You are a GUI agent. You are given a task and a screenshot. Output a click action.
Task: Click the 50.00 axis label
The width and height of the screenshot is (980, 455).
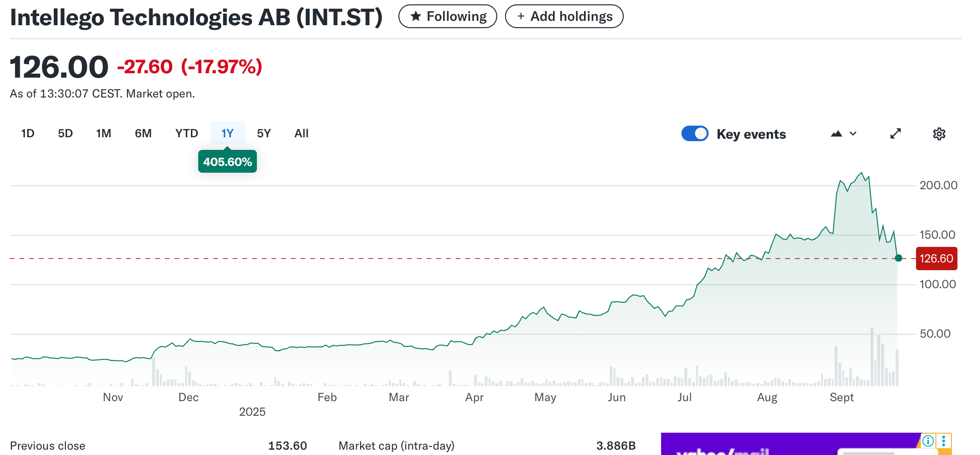[935, 334]
